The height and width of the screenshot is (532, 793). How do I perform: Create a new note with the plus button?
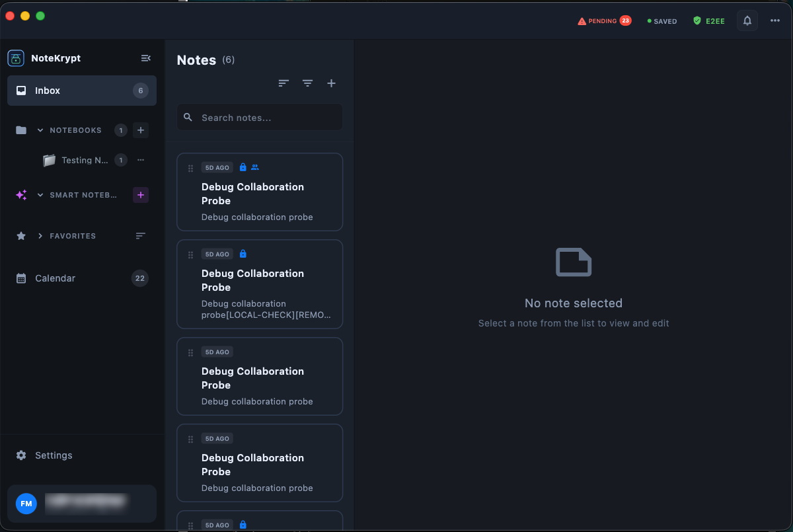point(331,83)
